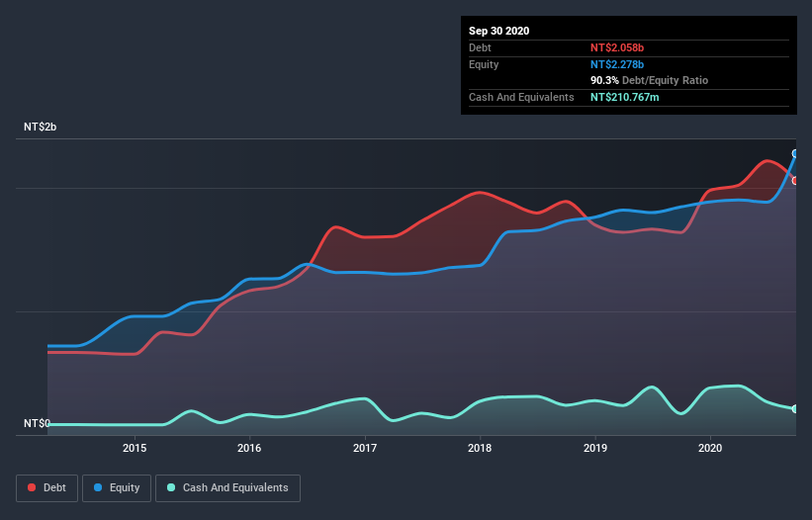Click the NT$2.278b equity value
The image size is (812, 520).
pyautogui.click(x=617, y=64)
